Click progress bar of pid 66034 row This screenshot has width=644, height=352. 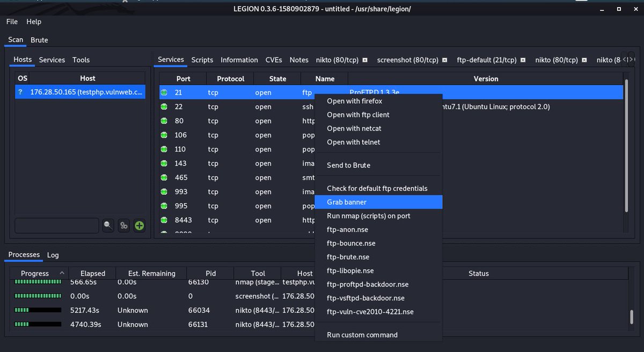click(x=38, y=310)
